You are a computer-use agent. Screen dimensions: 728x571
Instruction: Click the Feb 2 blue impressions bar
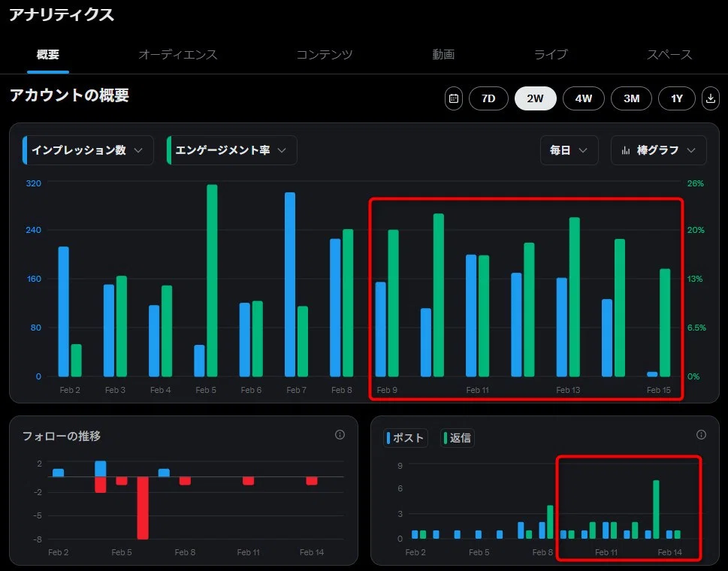tap(64, 312)
